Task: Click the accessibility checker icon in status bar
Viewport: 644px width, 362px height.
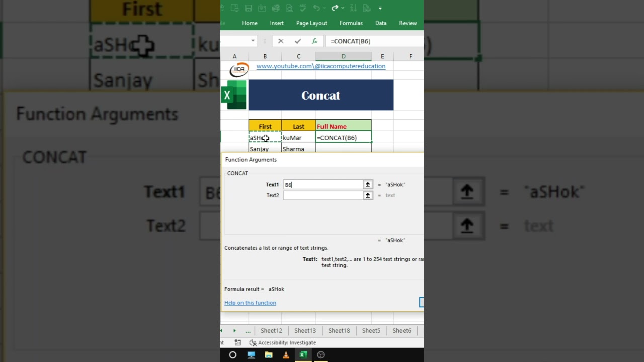Action: coord(253,343)
